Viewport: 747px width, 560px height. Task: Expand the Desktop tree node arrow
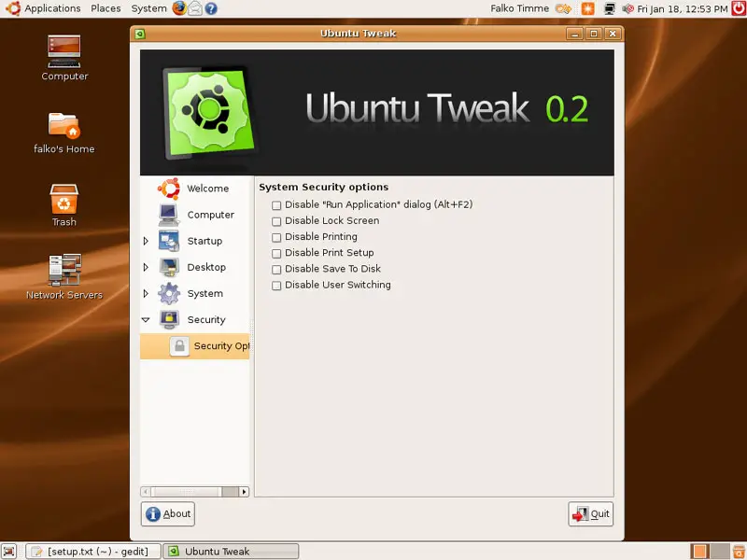(x=146, y=267)
